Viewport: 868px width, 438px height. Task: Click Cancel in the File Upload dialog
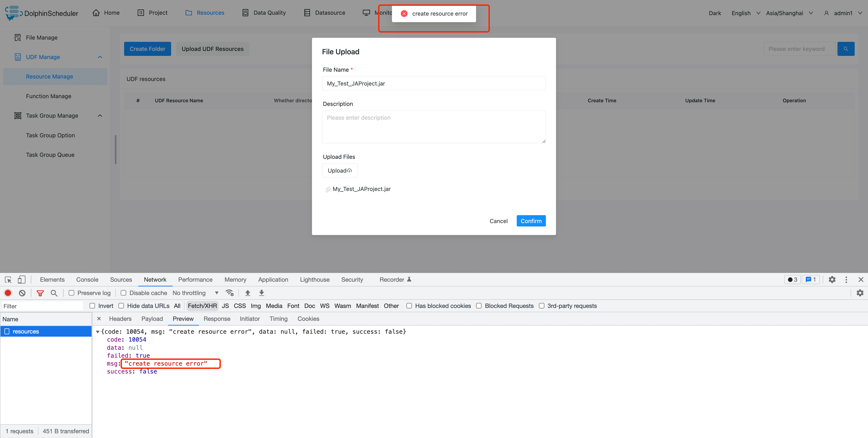[x=499, y=221]
